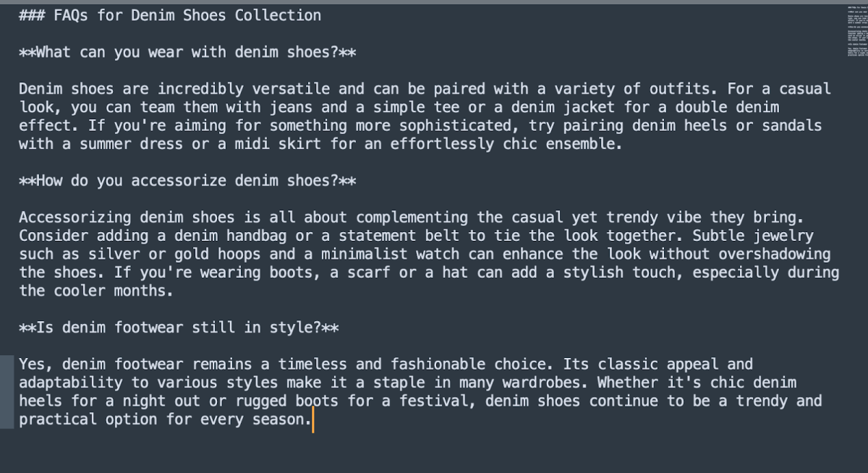Place cursor in the "FAQs for Denim Shoes Collection" heading

coord(187,15)
